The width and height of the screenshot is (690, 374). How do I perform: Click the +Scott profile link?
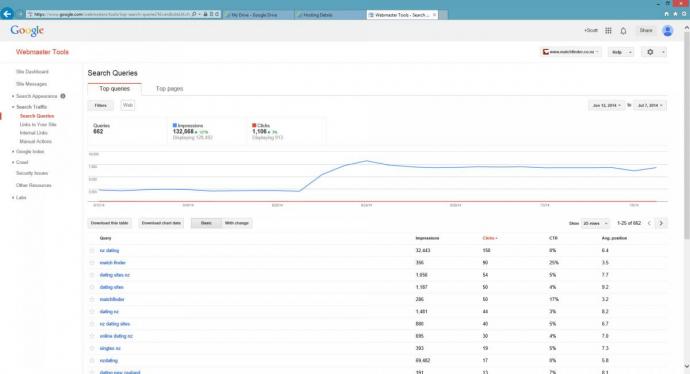pyautogui.click(x=591, y=30)
